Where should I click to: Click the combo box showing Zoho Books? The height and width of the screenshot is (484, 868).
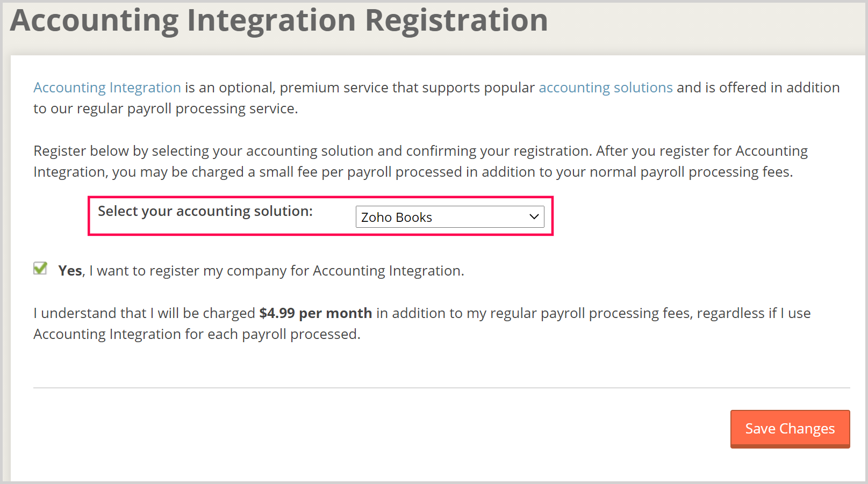450,216
